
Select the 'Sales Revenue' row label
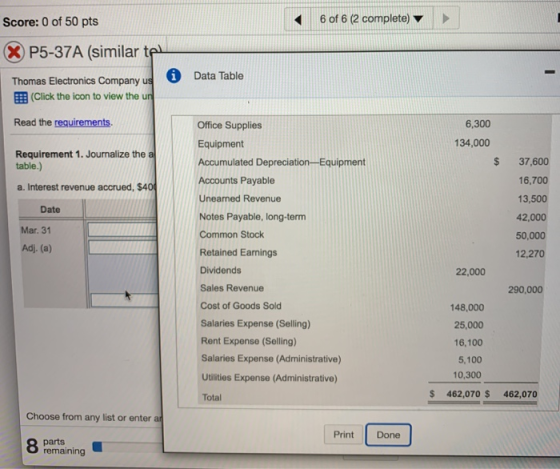coord(232,288)
